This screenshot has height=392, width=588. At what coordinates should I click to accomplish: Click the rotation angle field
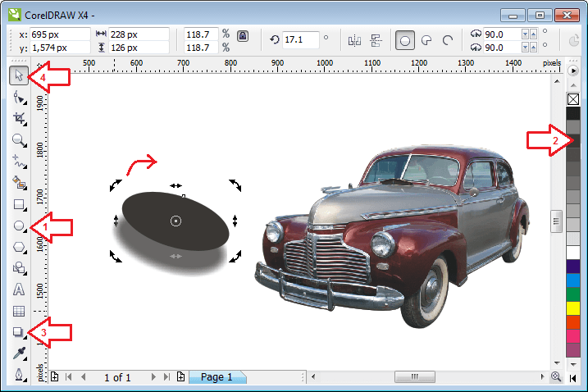point(300,39)
